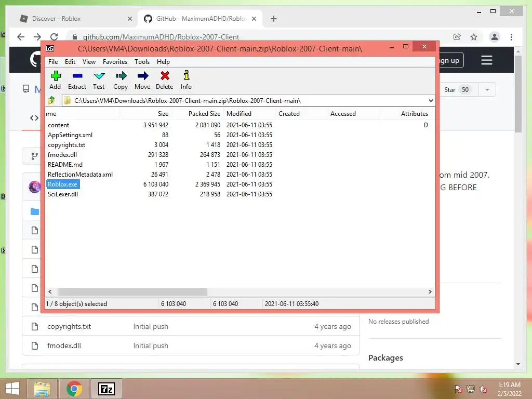The image size is (532, 399).
Task: Click the Copy toolbar icon
Action: (x=121, y=76)
